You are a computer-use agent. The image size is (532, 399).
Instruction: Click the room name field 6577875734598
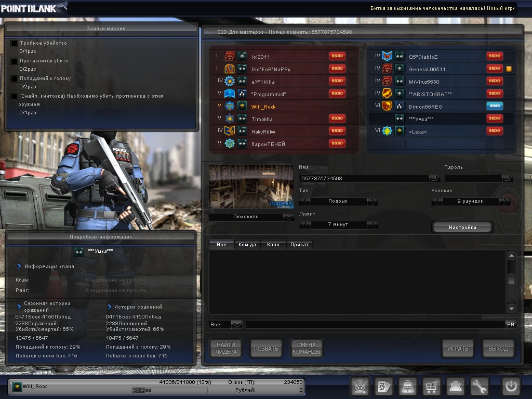364,179
